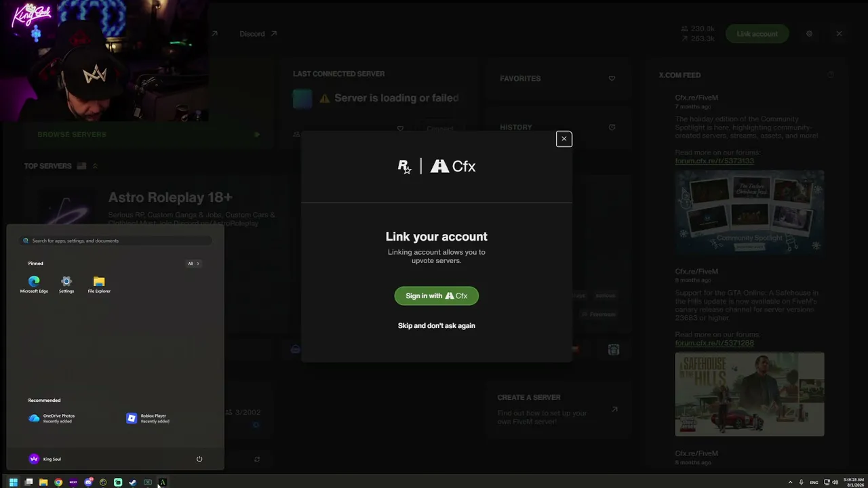Open the Discord link in FiveM header
868x488 pixels.
tap(258, 34)
